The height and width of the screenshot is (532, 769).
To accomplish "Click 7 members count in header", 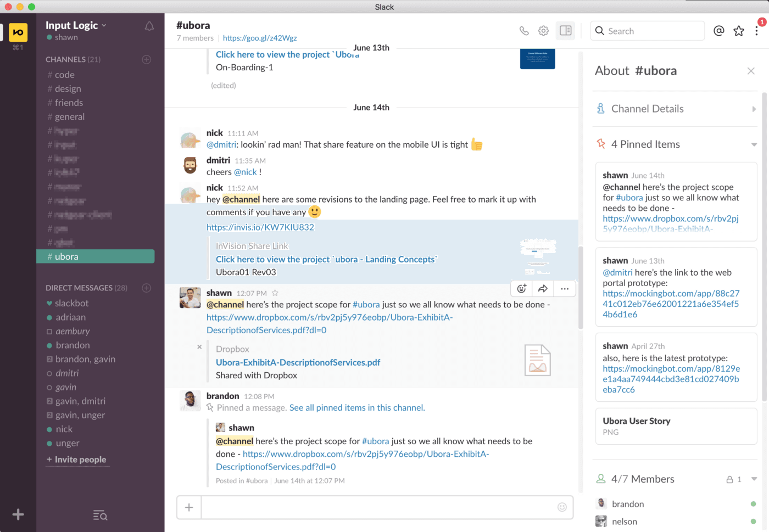I will (x=195, y=38).
